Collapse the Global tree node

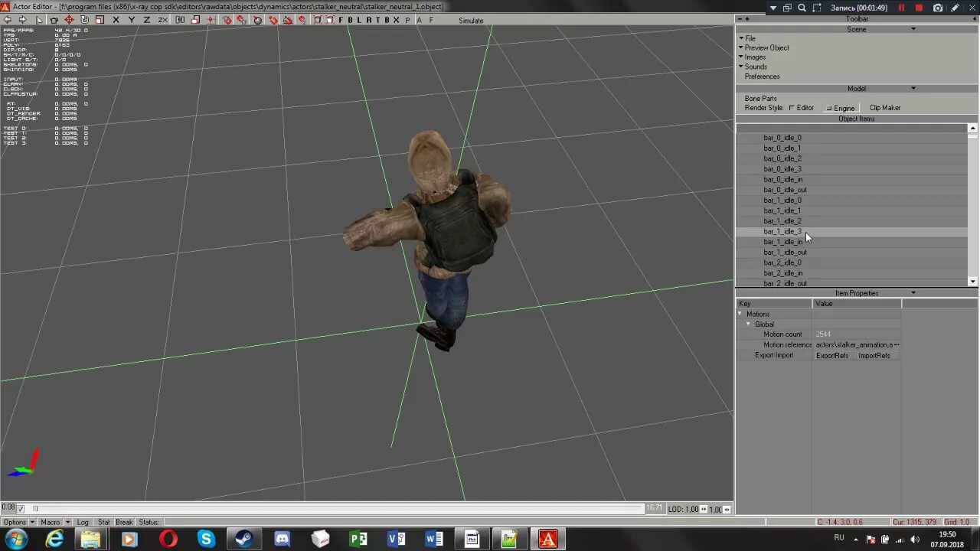[749, 324]
